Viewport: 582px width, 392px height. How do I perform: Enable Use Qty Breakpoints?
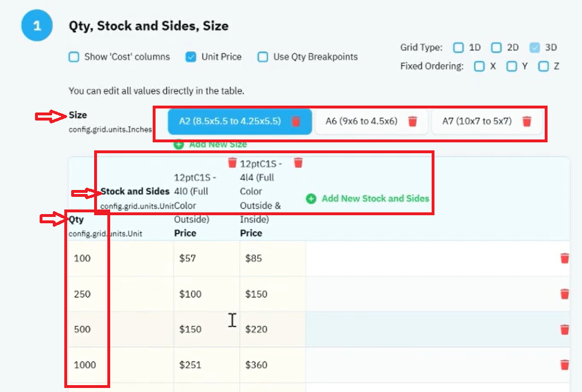point(263,57)
